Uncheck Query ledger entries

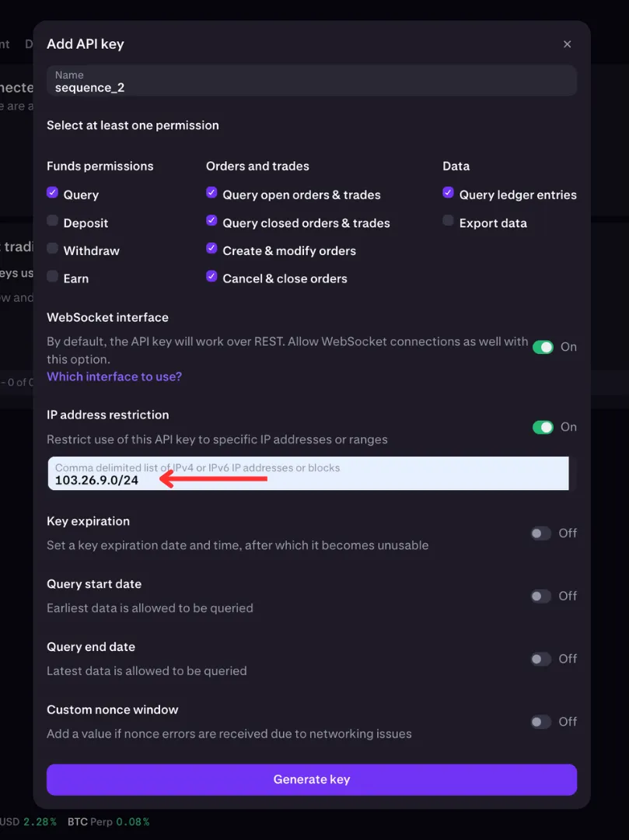point(448,192)
